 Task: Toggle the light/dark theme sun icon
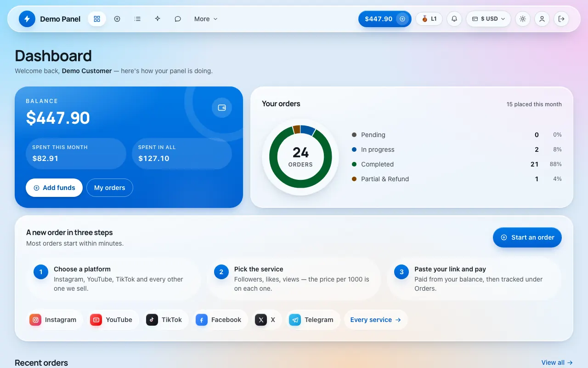(x=523, y=19)
